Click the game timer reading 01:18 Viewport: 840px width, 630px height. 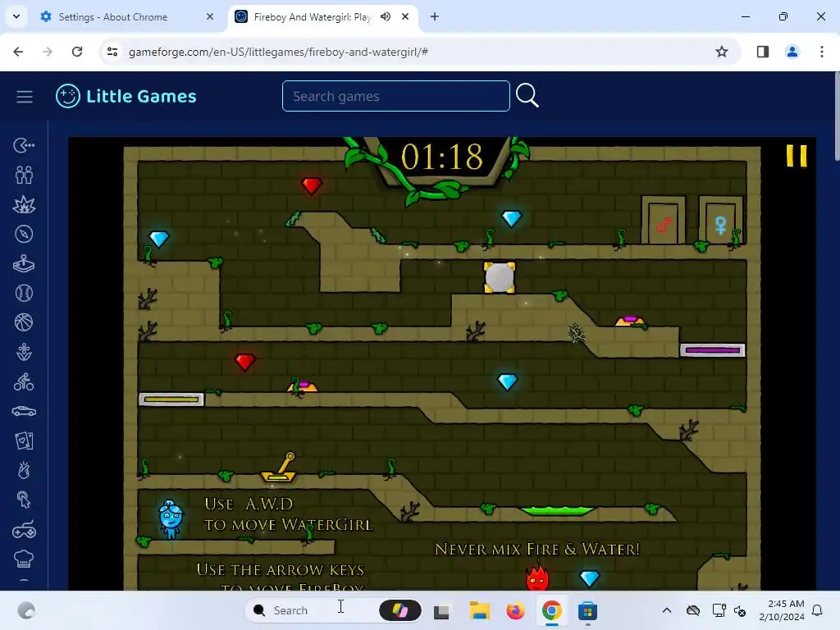coord(442,157)
